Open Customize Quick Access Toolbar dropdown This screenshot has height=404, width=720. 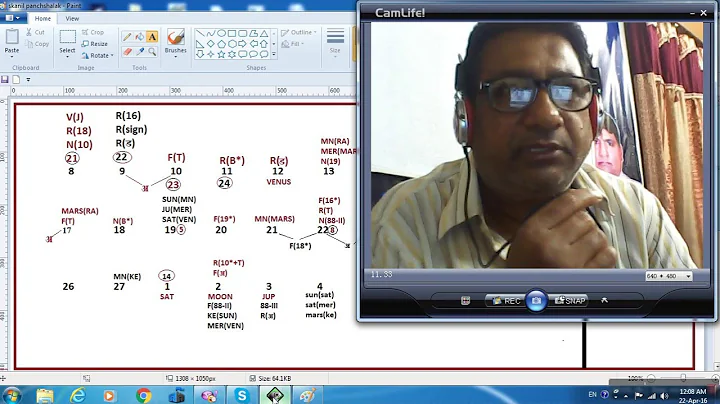click(x=28, y=79)
